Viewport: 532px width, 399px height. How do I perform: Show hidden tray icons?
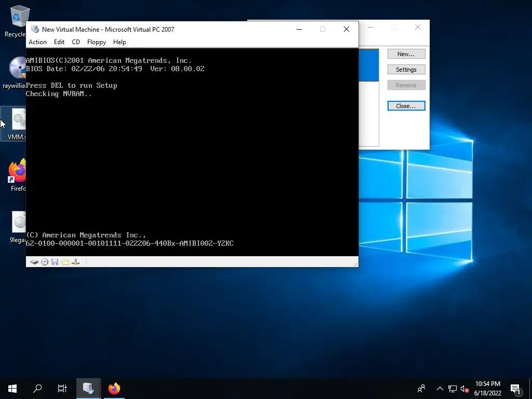440,389
